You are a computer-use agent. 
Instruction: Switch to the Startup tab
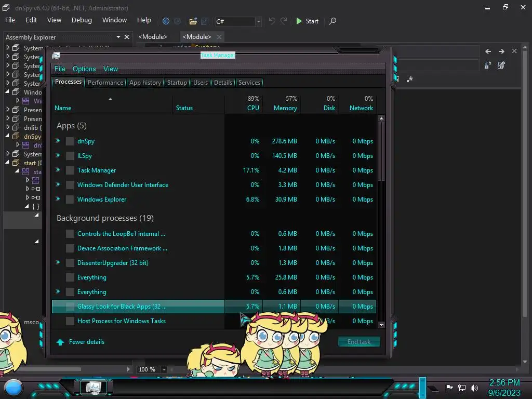(x=177, y=83)
